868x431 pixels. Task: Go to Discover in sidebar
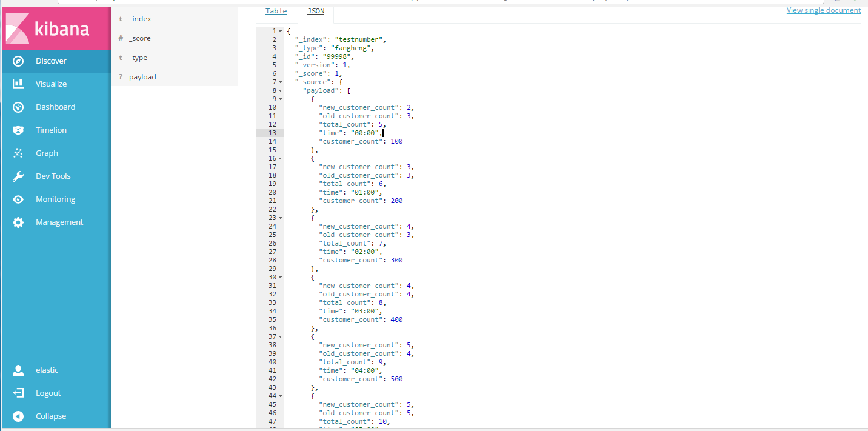pos(51,61)
